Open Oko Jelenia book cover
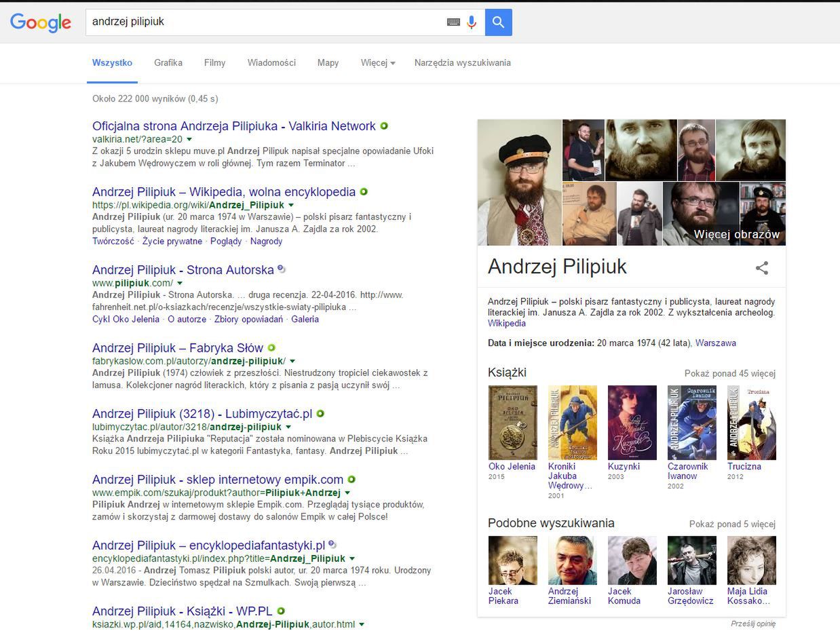 click(x=513, y=423)
